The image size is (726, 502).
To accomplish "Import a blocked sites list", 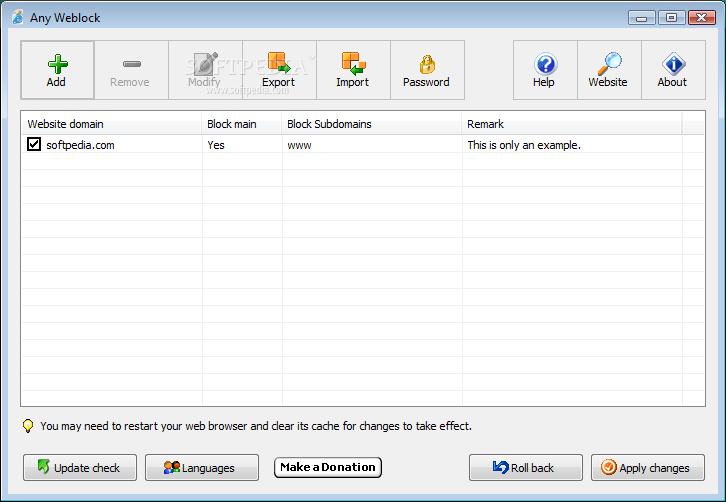I will 354,70.
